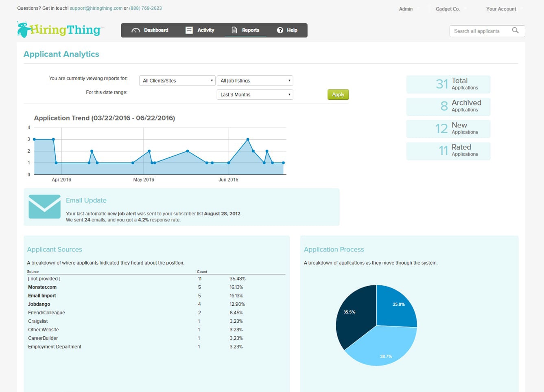Click the [ not provided ] source row

pyautogui.click(x=156, y=279)
